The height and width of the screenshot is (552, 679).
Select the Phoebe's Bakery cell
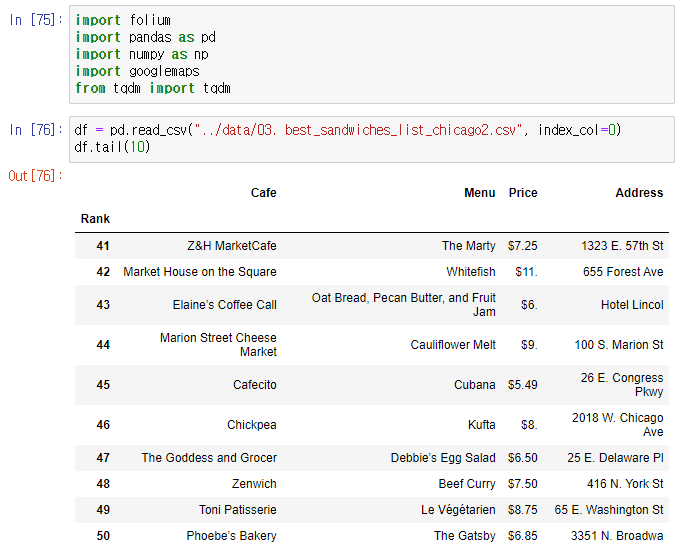tap(231, 536)
